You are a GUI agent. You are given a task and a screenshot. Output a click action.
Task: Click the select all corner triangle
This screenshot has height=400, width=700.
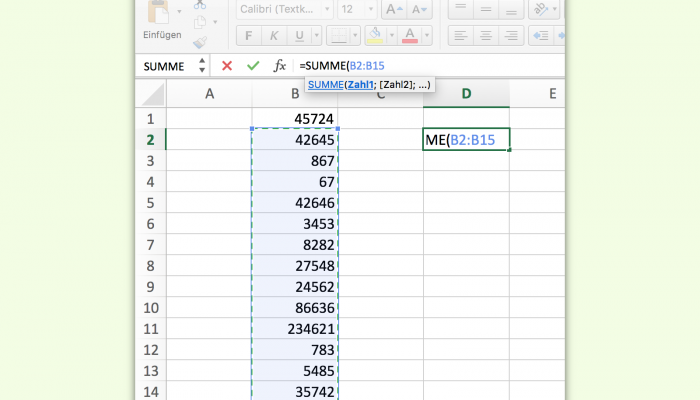point(151,94)
